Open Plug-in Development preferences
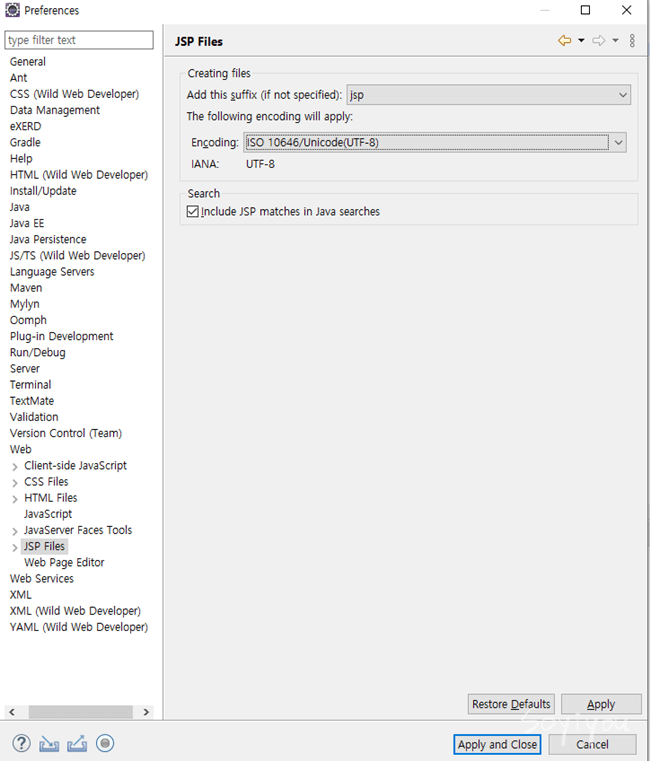The width and height of the screenshot is (650, 761). (61, 336)
